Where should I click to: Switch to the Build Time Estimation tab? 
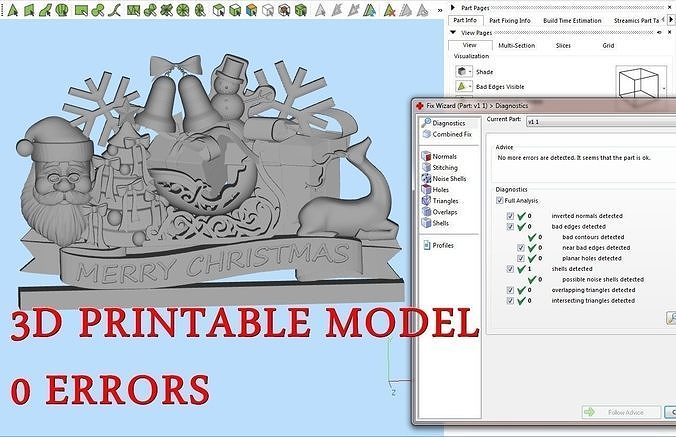tap(572, 20)
